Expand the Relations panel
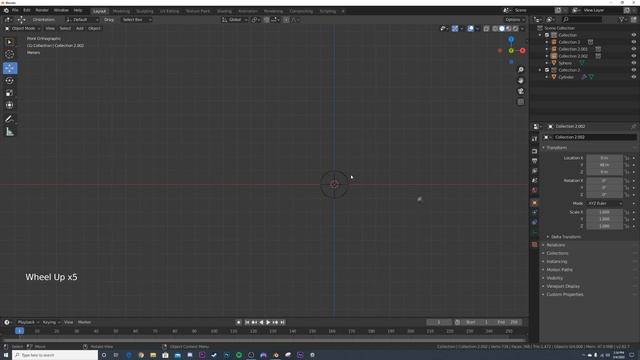The width and height of the screenshot is (640, 360). 556,245
